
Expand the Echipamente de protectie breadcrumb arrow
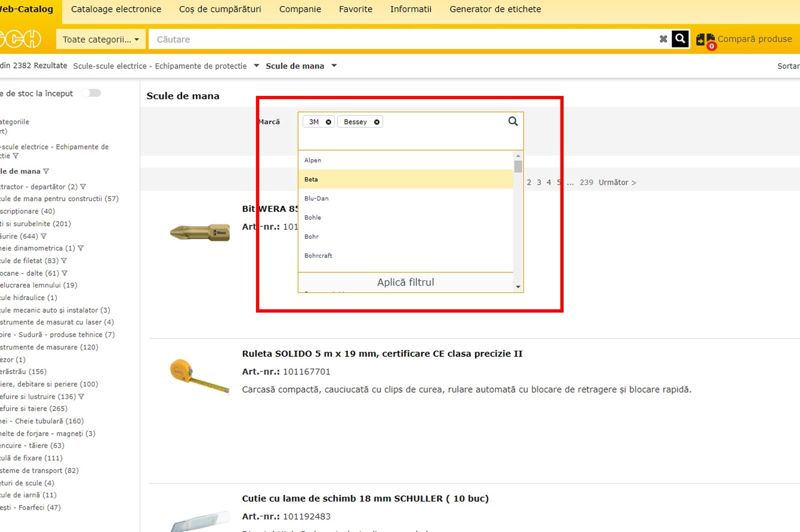coord(256,65)
